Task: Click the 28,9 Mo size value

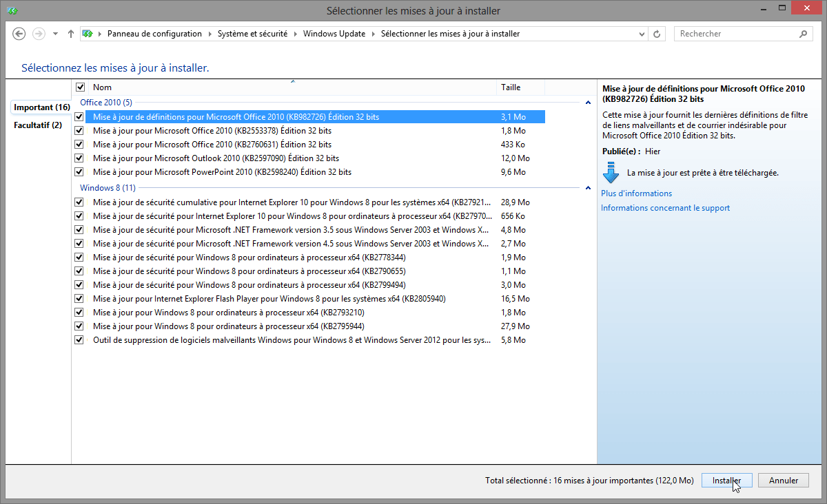Action: pyautogui.click(x=515, y=202)
